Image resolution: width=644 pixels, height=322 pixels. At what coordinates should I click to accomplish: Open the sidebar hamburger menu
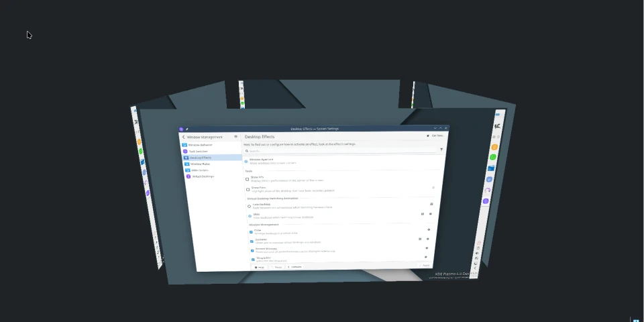235,137
